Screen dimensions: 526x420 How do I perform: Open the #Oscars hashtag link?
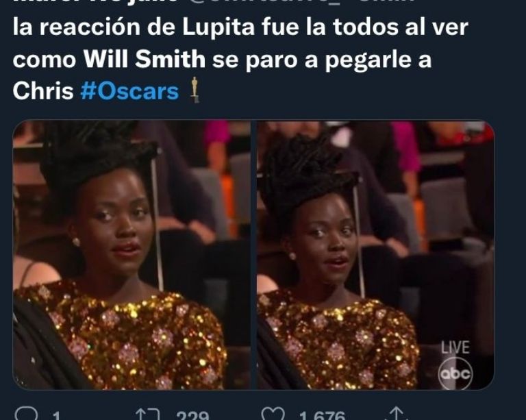point(129,91)
